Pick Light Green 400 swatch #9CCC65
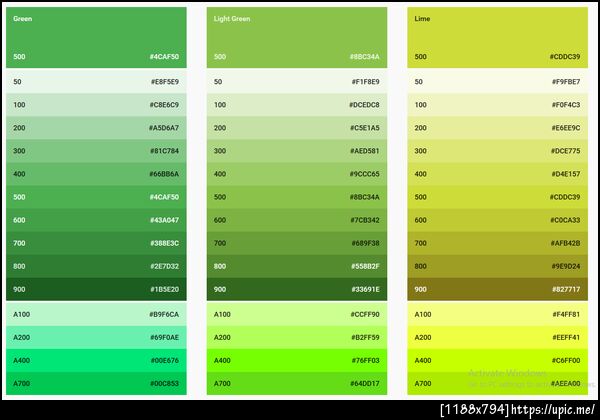The height and width of the screenshot is (420, 600). 297,174
